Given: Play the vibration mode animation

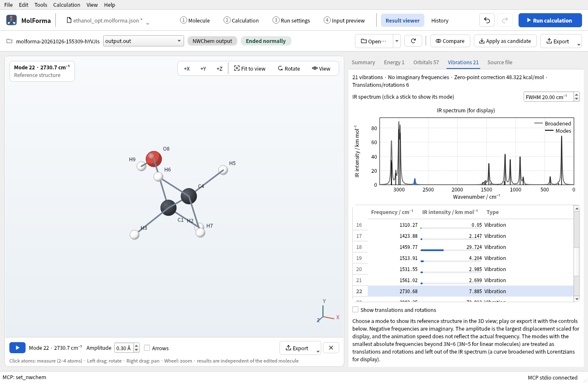Looking at the screenshot, I should [17, 348].
